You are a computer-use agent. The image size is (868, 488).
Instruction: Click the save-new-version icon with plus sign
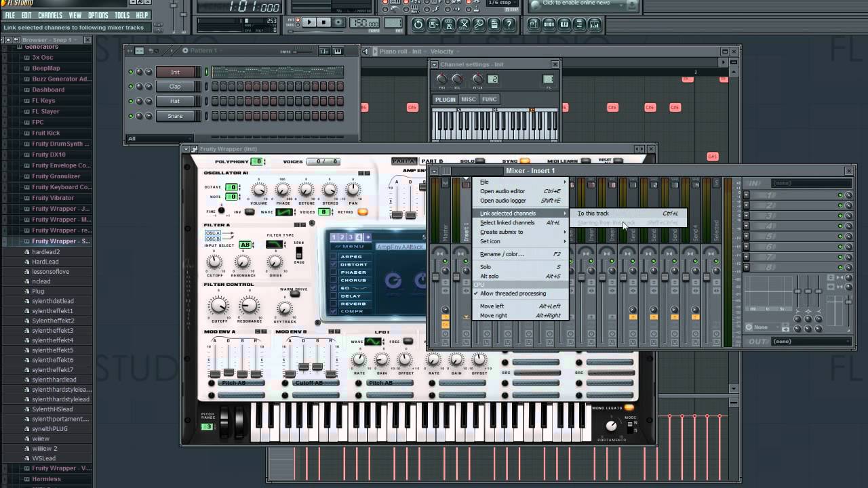tap(434, 24)
